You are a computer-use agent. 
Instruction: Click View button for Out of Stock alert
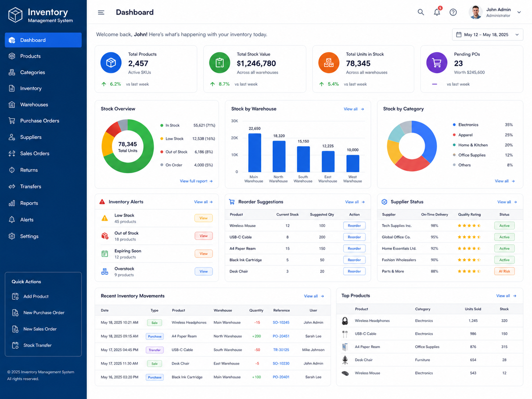[204, 236]
